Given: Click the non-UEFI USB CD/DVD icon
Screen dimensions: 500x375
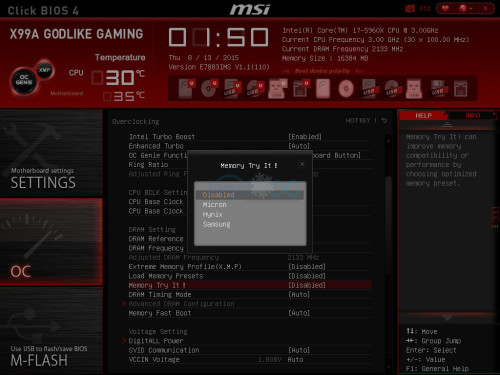Looking at the screenshot, I should tap(392, 89).
